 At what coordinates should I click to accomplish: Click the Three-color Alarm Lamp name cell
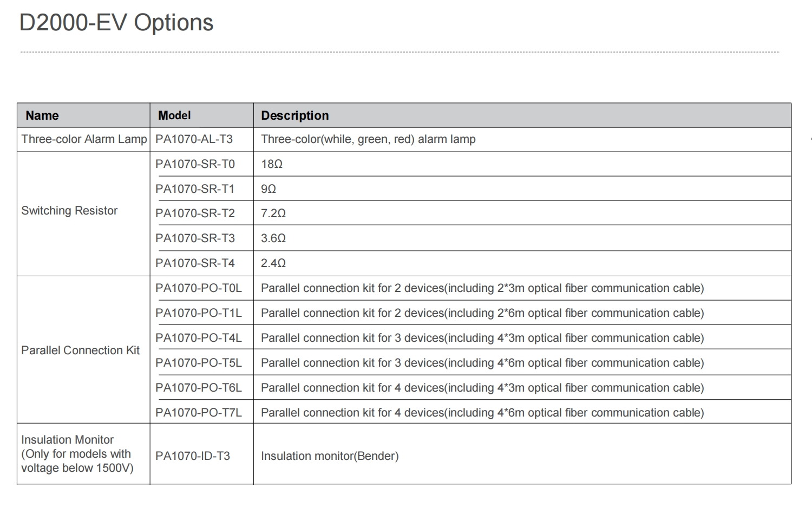[84, 139]
